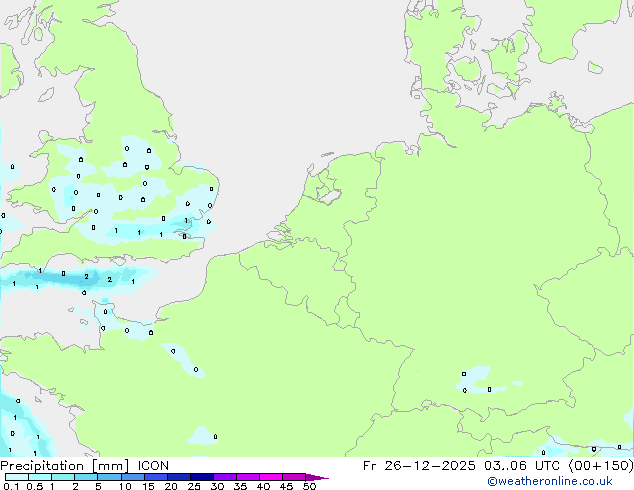Click the "Fr 26-12-2025" date text
634x490 pixels.
(x=419, y=466)
